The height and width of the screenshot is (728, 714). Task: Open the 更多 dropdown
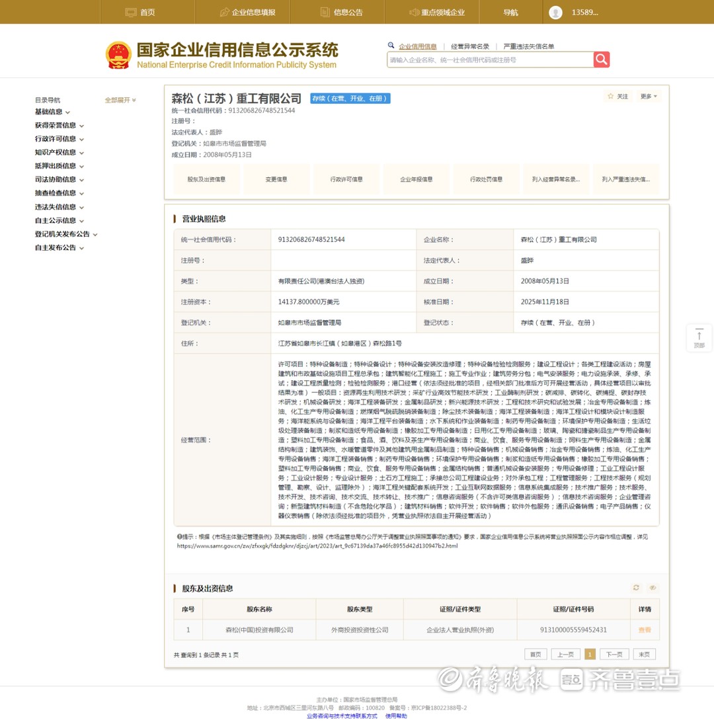coord(649,96)
